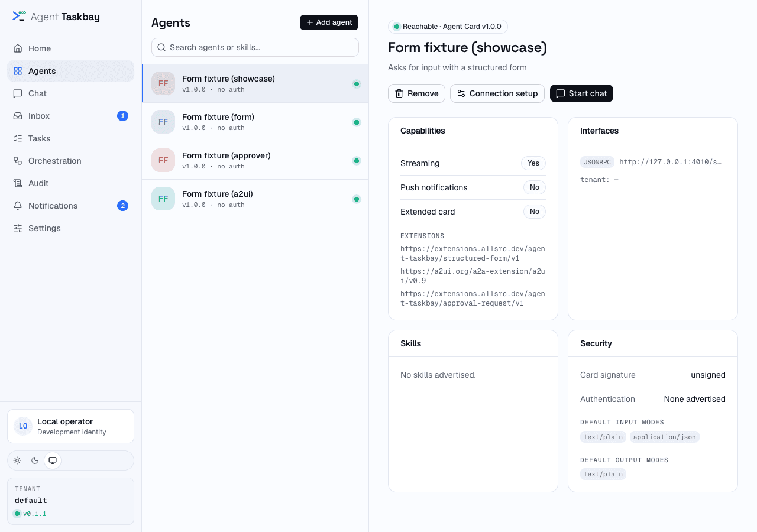Click the Push notifications No pill
The image size is (757, 532).
[x=535, y=187]
